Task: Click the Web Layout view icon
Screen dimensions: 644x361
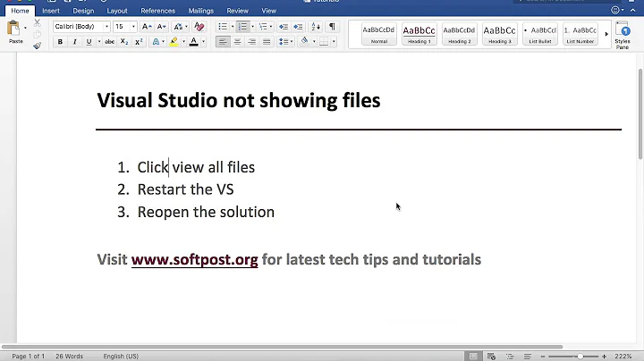Action: pos(491,356)
